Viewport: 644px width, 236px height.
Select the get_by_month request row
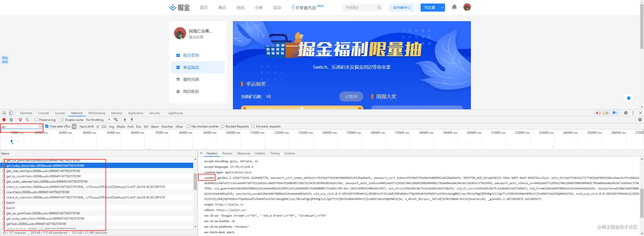tap(97, 176)
